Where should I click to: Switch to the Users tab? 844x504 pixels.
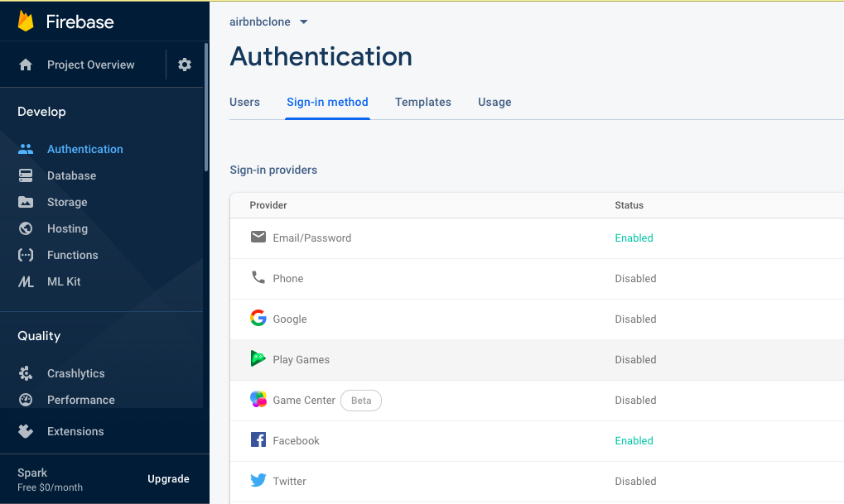(x=244, y=103)
